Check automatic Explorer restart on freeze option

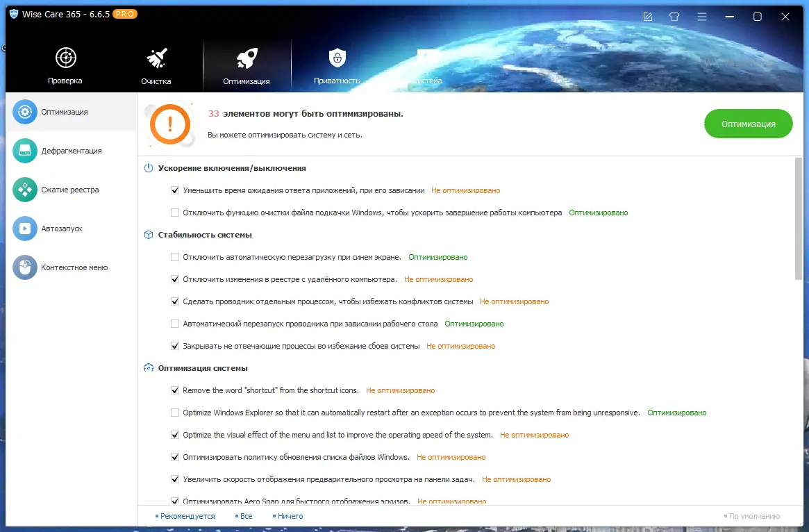(x=175, y=324)
